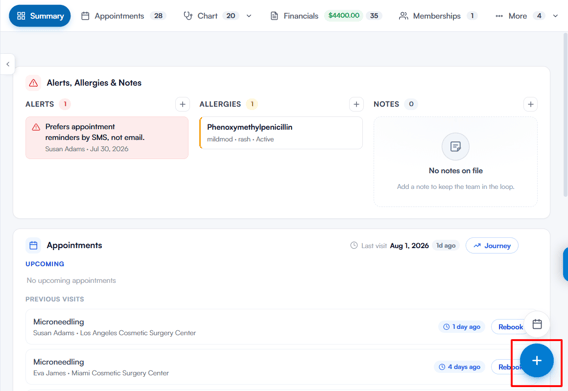The height and width of the screenshot is (391, 568).
Task: Click the last visit clock icon
Action: point(354,245)
